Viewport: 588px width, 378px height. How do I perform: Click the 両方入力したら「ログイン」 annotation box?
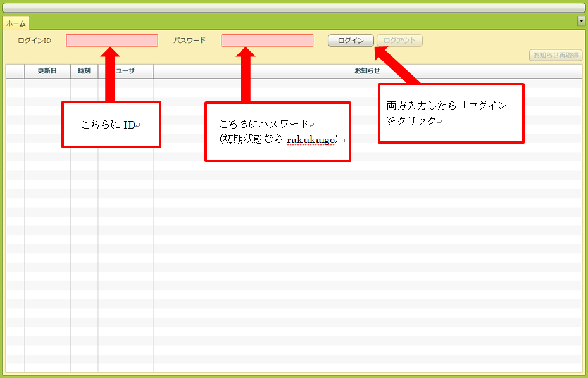(451, 113)
